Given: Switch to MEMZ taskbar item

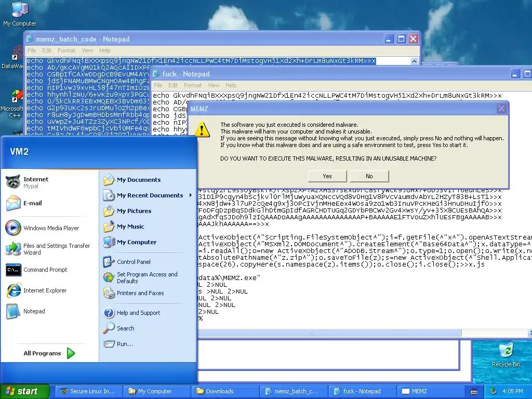Looking at the screenshot, I should (x=431, y=391).
